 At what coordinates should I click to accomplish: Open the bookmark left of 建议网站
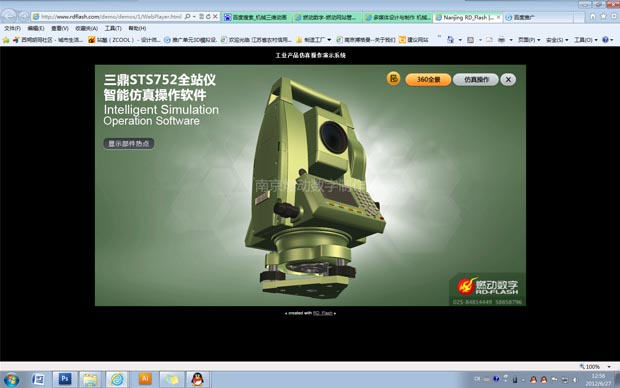coord(365,40)
